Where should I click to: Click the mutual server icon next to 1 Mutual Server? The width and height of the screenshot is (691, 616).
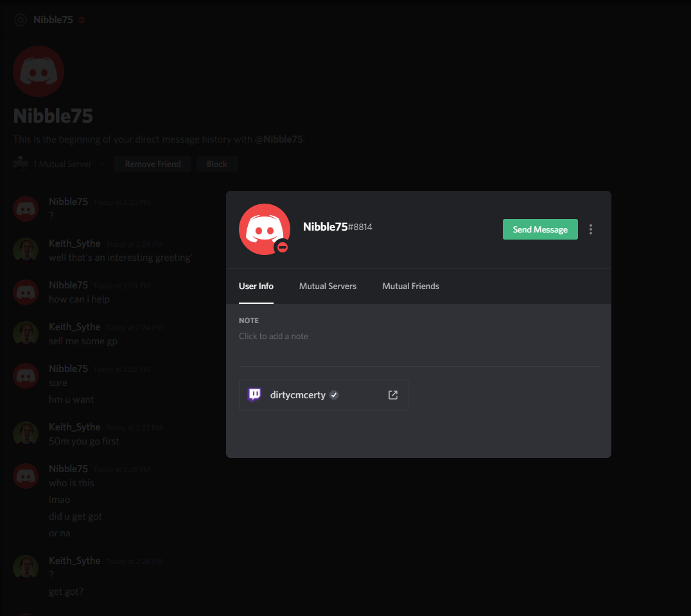(21, 163)
